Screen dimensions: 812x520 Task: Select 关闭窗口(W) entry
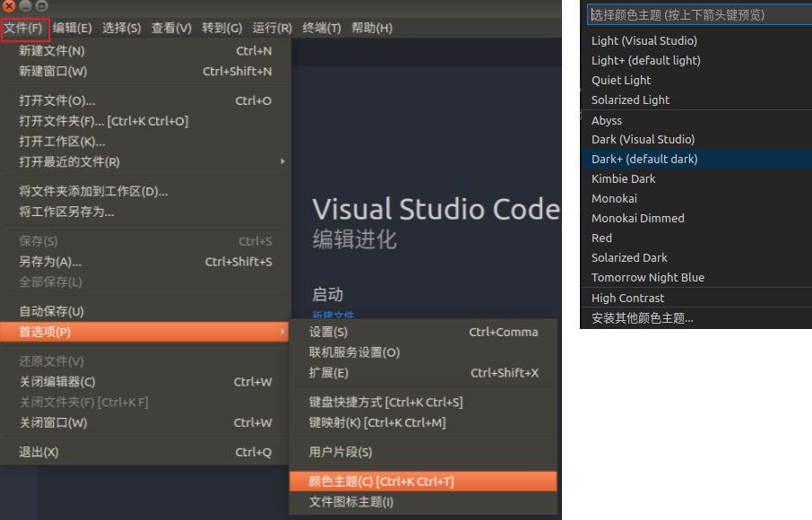145,422
